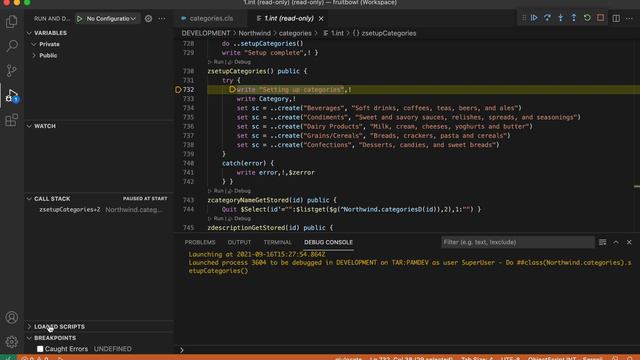Click Northwind in the breadcrumb
The height and width of the screenshot is (360, 640).
(254, 33)
